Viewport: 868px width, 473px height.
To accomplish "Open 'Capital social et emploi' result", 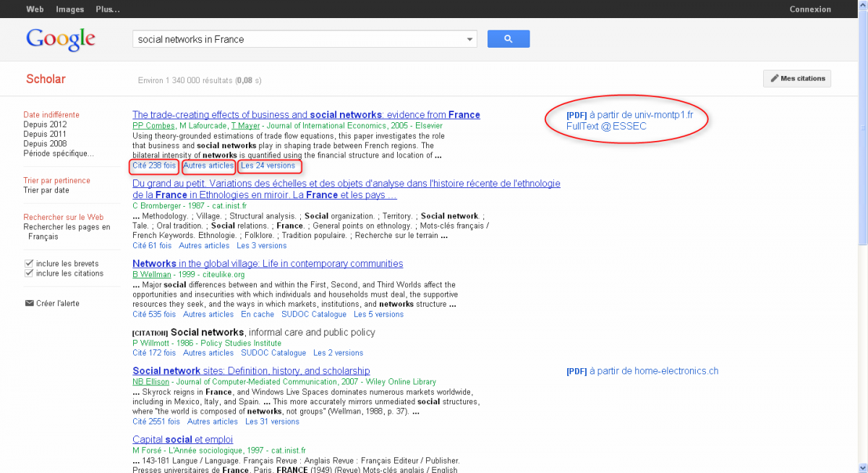I will click(x=182, y=440).
